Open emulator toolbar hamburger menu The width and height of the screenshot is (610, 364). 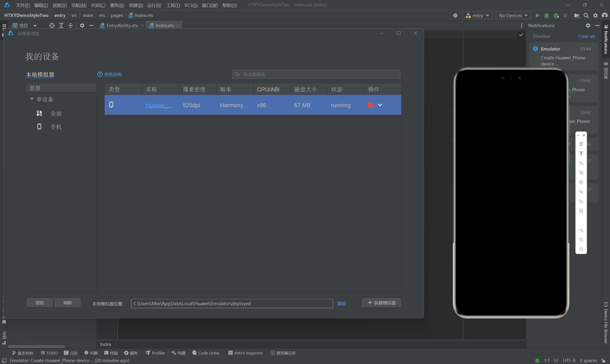click(581, 144)
